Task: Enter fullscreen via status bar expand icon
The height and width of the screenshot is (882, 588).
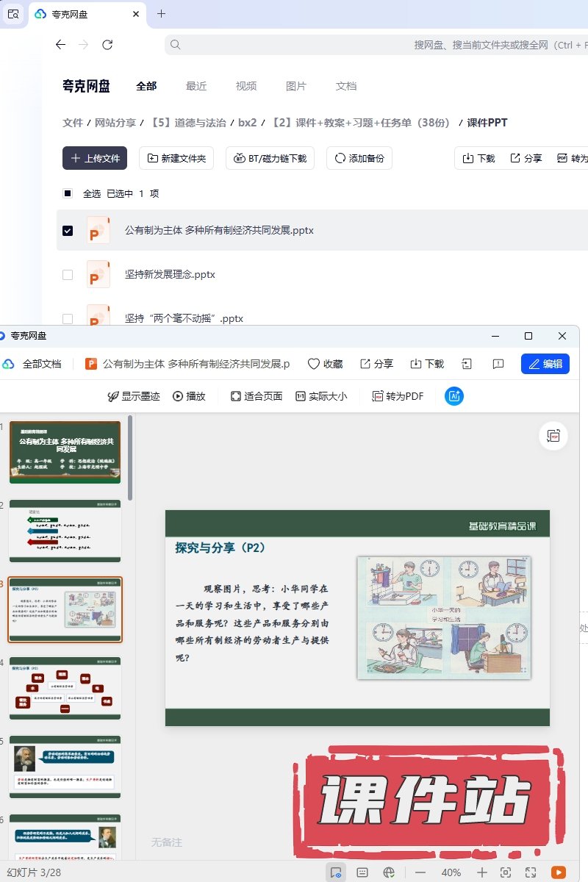Action: (x=531, y=872)
